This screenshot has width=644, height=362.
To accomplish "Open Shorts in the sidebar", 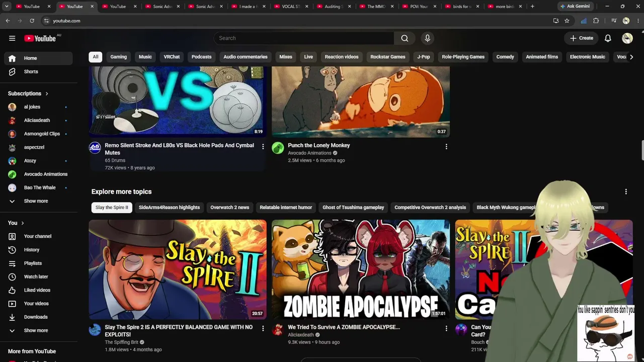I will 38,71.
